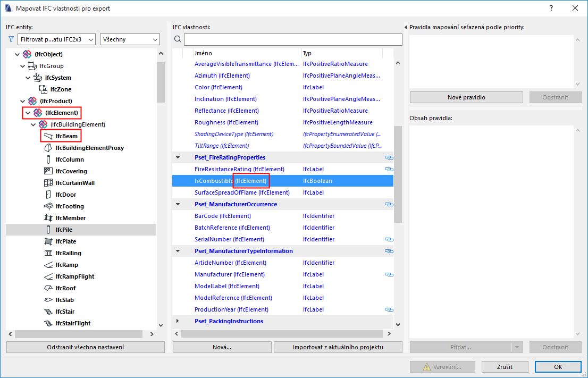Click the Nová... button
The width and height of the screenshot is (588, 378).
point(222,347)
